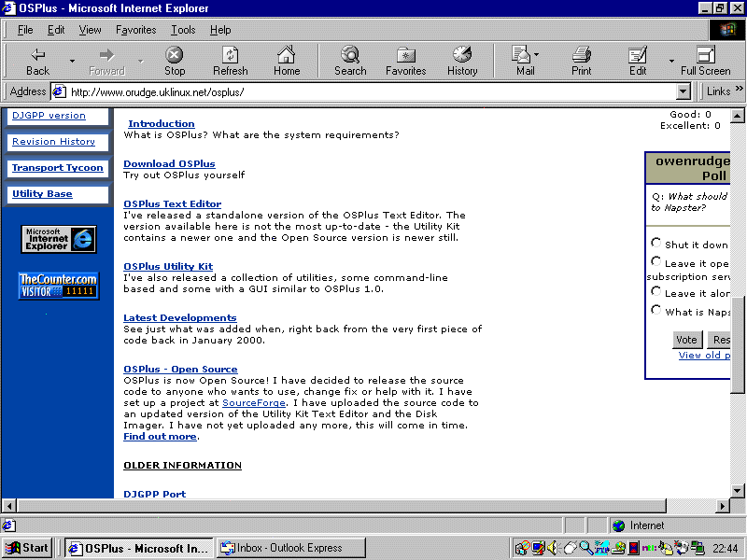
Task: Go back with the Back toolbar button
Action: coord(37,62)
